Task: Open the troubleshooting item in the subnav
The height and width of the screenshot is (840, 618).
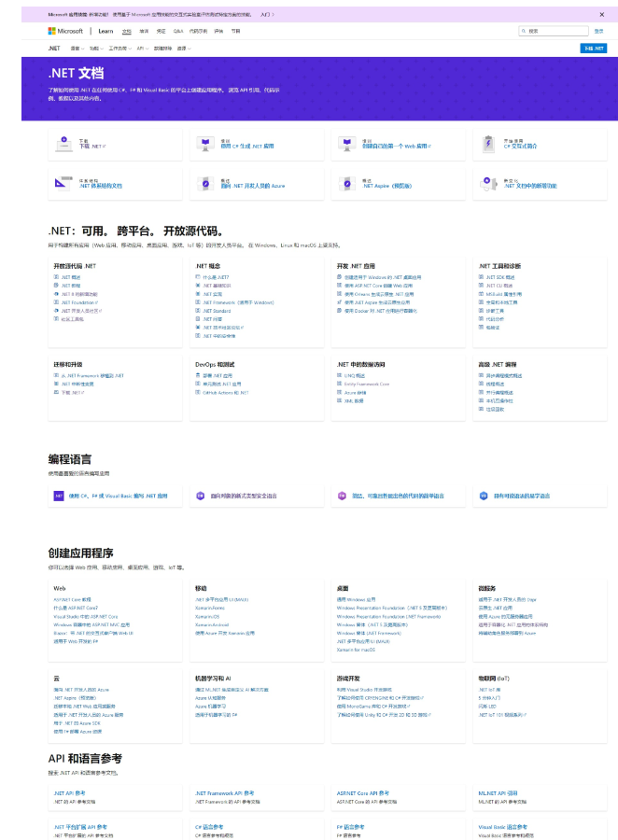Action: click(x=163, y=49)
